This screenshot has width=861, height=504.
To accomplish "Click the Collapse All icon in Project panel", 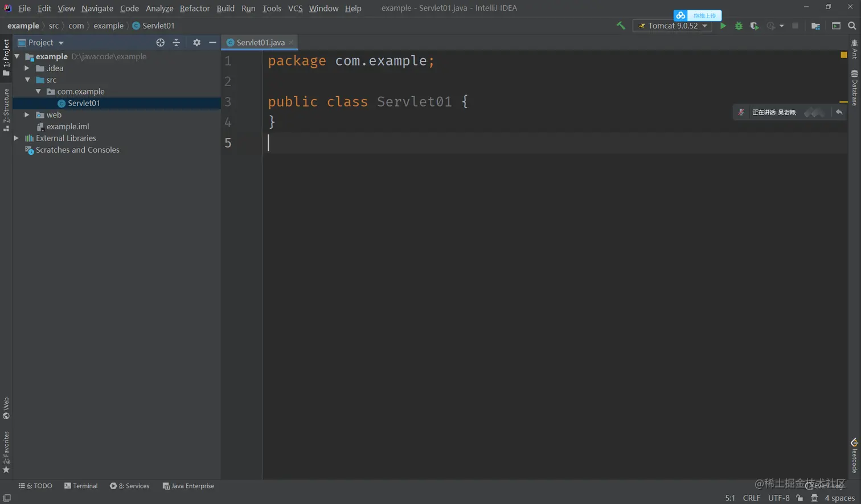I will pos(176,42).
